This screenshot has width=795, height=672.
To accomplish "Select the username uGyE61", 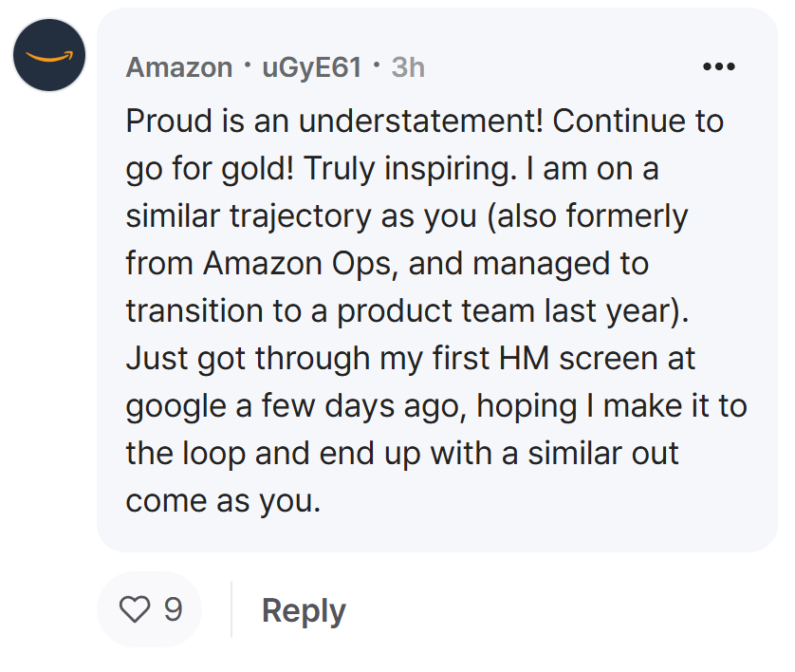I will click(311, 67).
